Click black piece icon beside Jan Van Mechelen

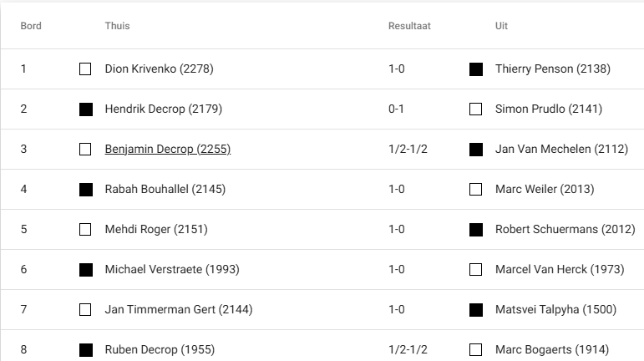click(476, 150)
